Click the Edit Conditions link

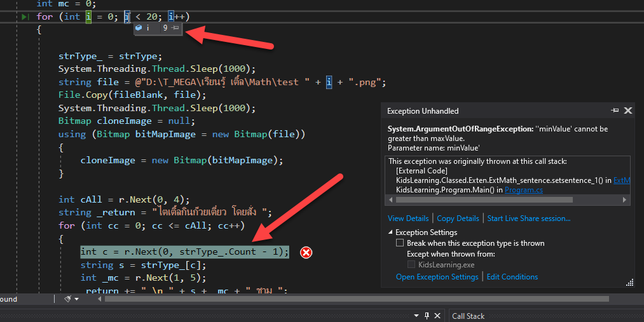tap(512, 277)
